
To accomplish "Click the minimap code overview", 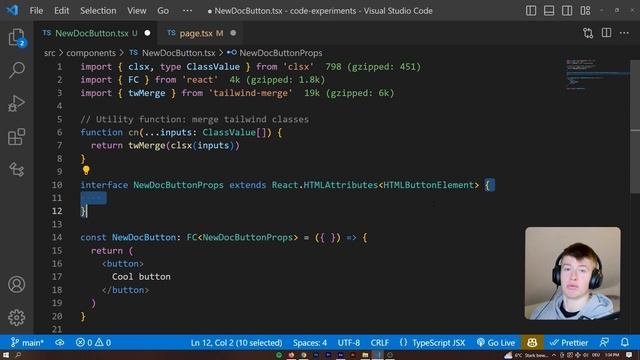I will pos(597,74).
